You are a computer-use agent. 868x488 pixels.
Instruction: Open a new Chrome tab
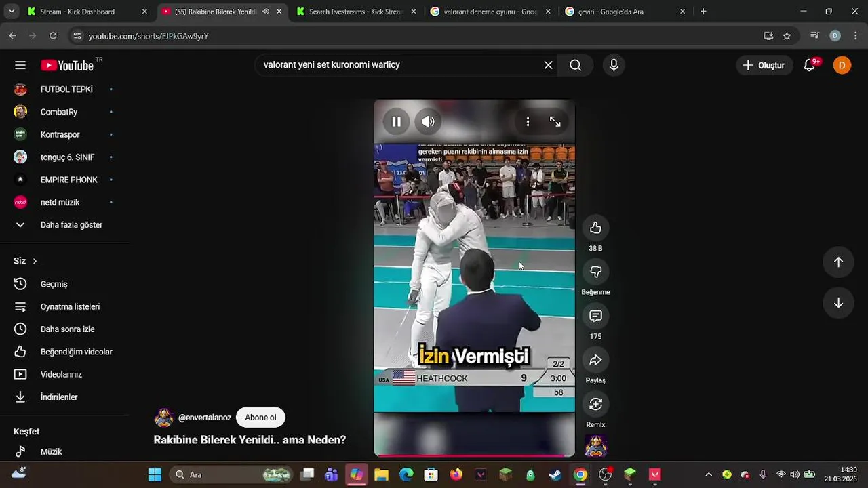pos(703,12)
